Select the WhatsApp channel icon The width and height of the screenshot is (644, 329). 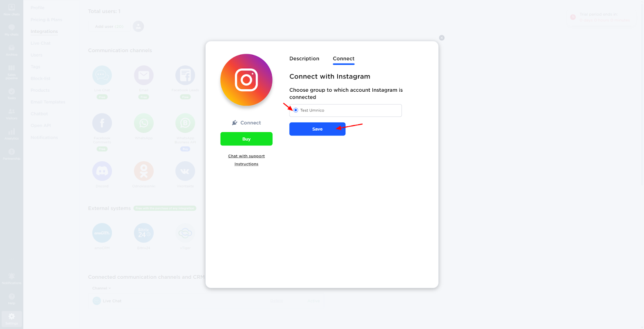point(144,123)
